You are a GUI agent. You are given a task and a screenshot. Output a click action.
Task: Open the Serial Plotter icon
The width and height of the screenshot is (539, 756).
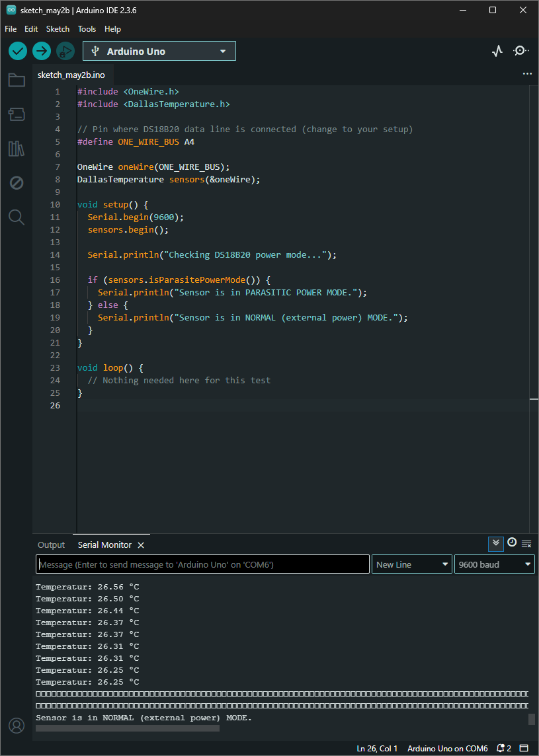click(x=497, y=51)
